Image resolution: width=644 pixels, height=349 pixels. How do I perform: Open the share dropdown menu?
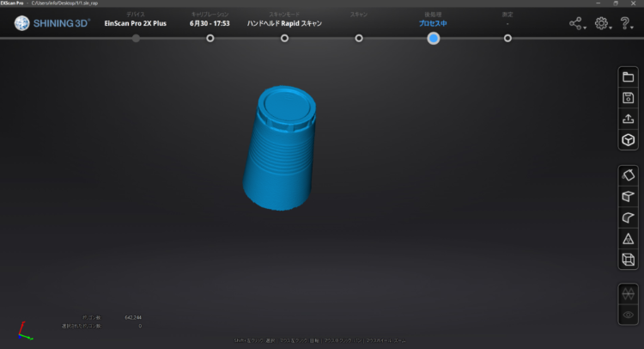[576, 24]
